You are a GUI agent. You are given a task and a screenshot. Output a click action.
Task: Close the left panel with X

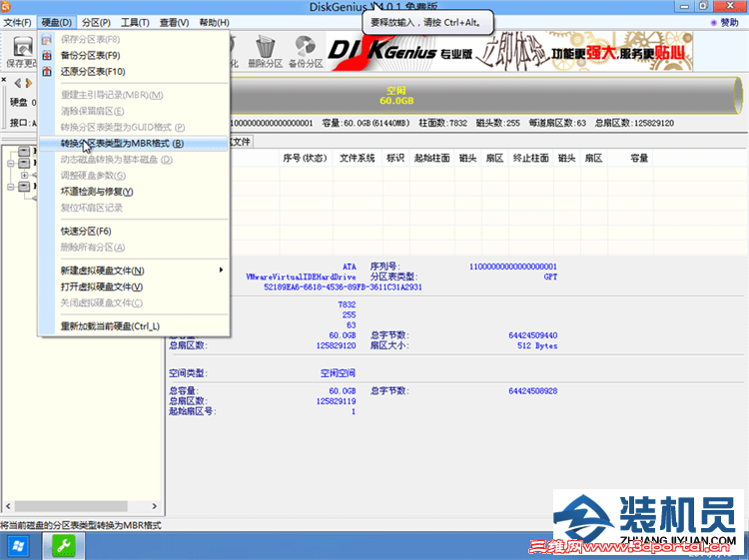pyautogui.click(x=4, y=80)
